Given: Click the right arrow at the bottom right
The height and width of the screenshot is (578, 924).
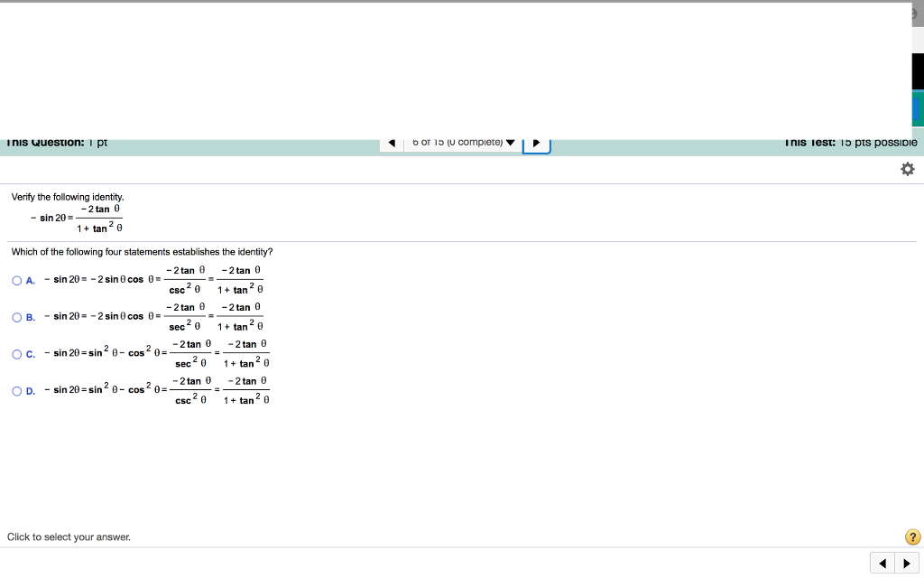Looking at the screenshot, I should 908,563.
